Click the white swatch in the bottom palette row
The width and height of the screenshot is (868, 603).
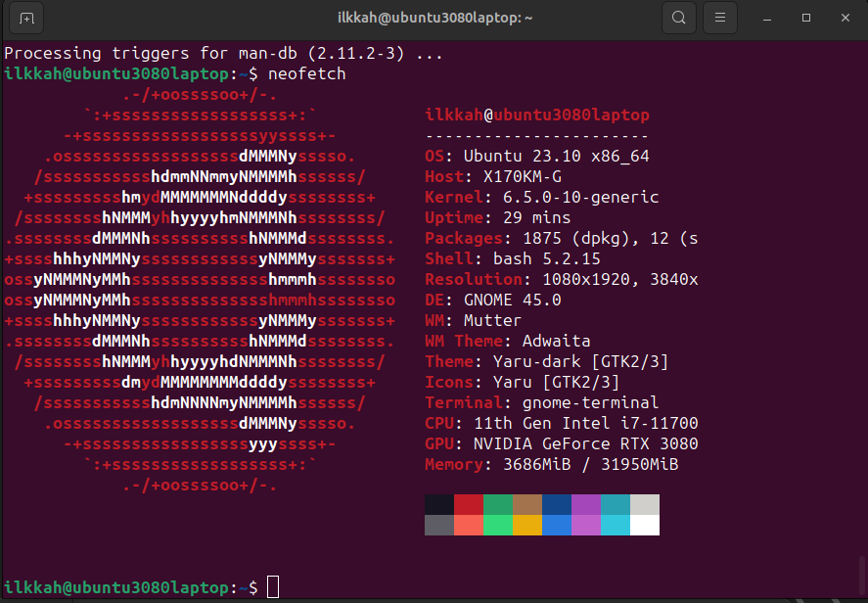click(x=644, y=526)
